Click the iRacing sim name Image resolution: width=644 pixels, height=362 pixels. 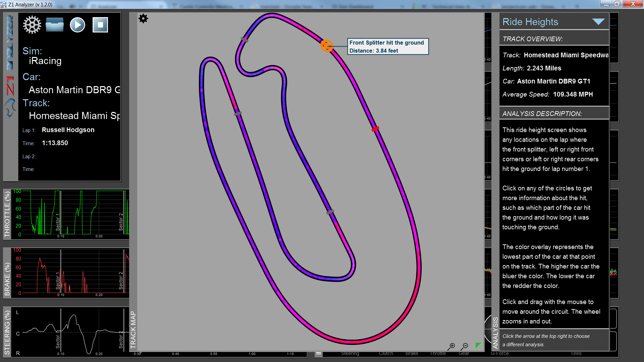click(x=45, y=61)
